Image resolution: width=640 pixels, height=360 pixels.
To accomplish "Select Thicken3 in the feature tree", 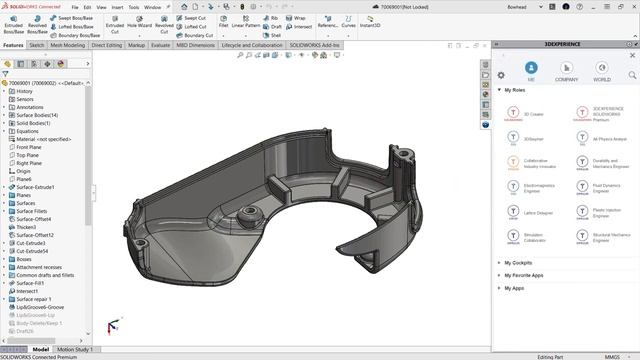I will click(26, 227).
